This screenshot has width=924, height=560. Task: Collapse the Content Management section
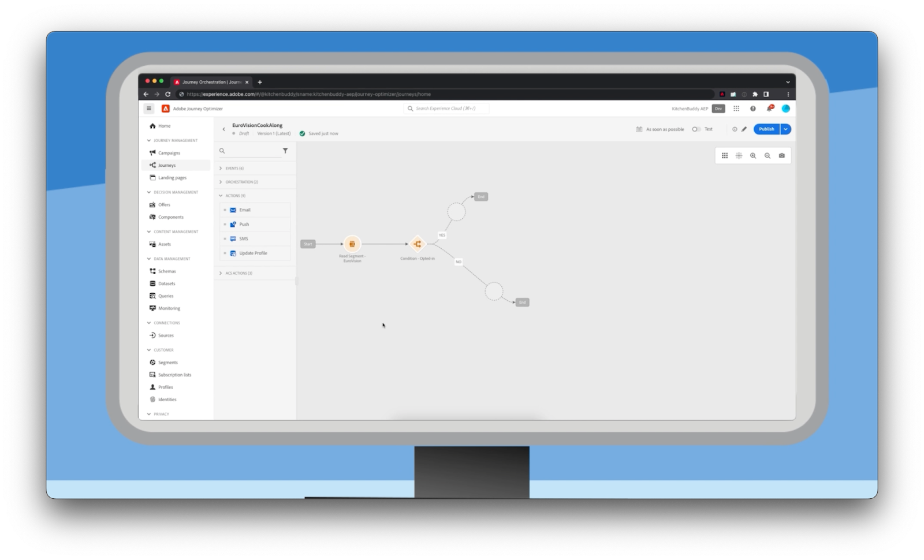point(149,232)
